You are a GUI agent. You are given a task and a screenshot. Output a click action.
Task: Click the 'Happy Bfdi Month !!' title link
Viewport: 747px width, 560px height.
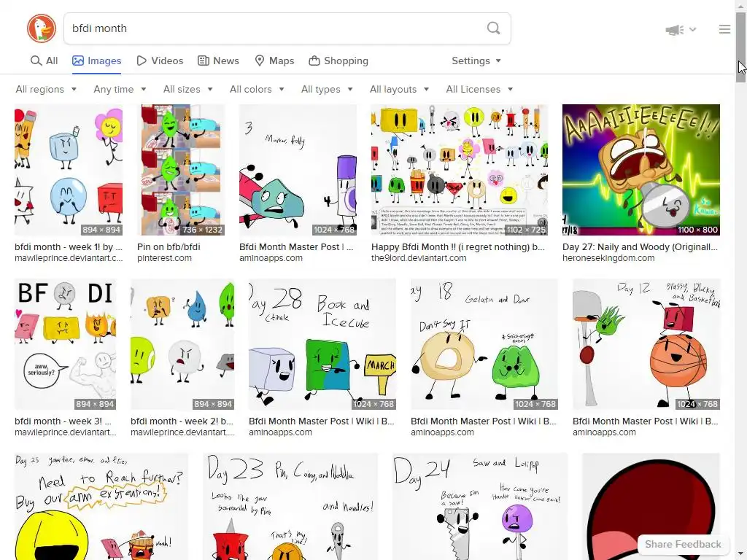tap(457, 247)
